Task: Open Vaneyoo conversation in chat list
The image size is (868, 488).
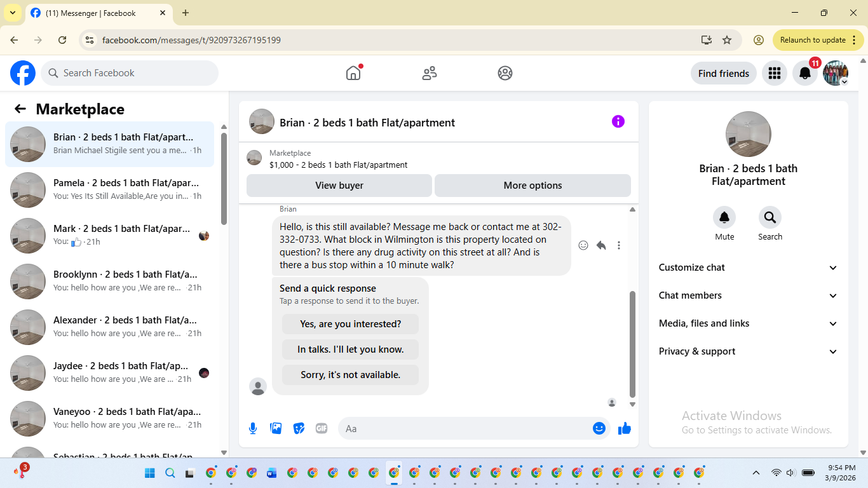Action: (x=109, y=419)
